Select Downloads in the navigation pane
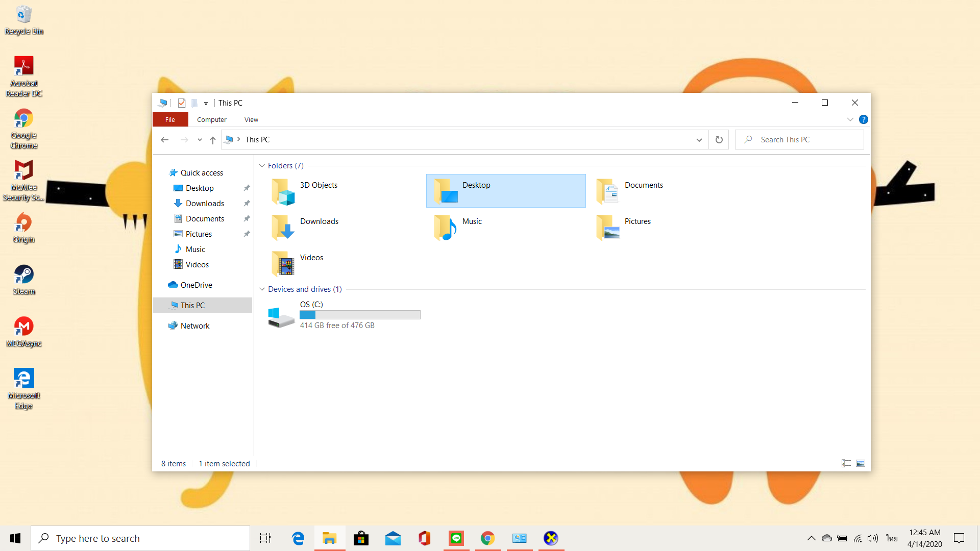980x551 pixels. pos(205,204)
